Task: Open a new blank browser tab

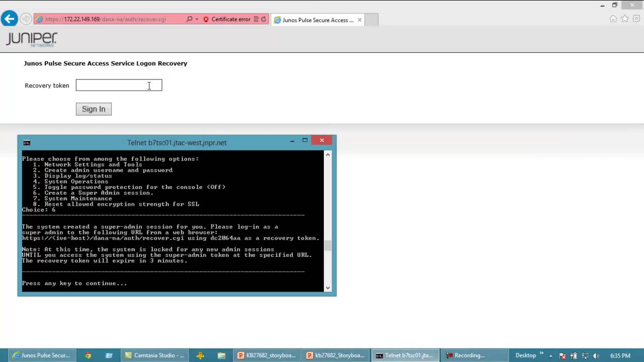Action: click(x=371, y=20)
